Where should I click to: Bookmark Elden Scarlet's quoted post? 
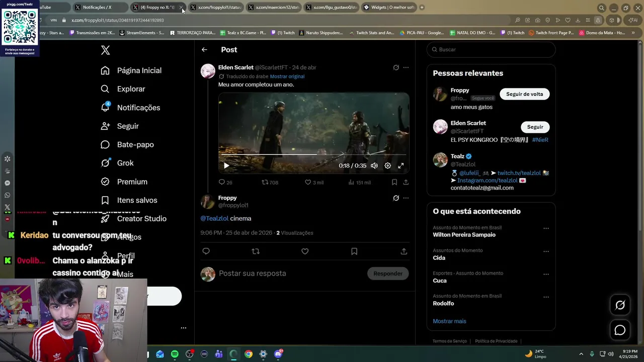394,183
